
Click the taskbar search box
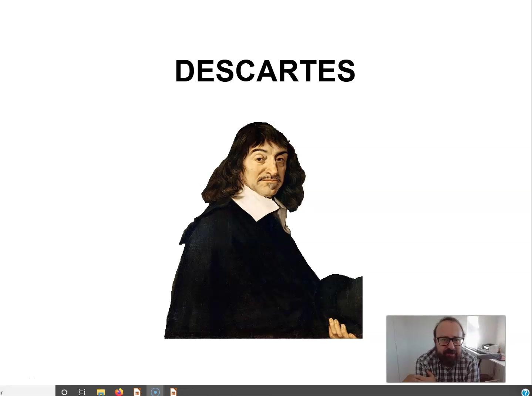27,391
